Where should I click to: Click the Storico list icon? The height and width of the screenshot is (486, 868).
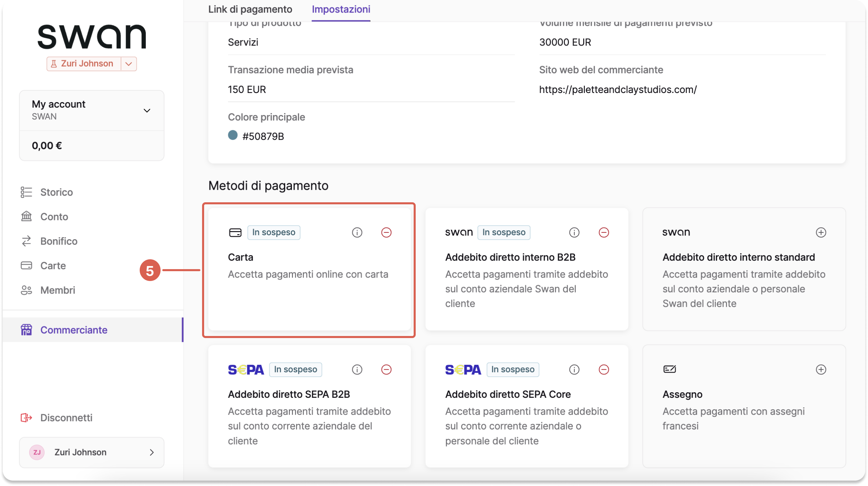[26, 192]
